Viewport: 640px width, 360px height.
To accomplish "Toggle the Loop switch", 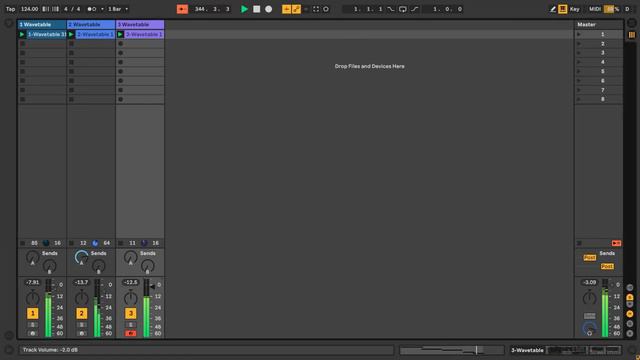I will [402, 9].
